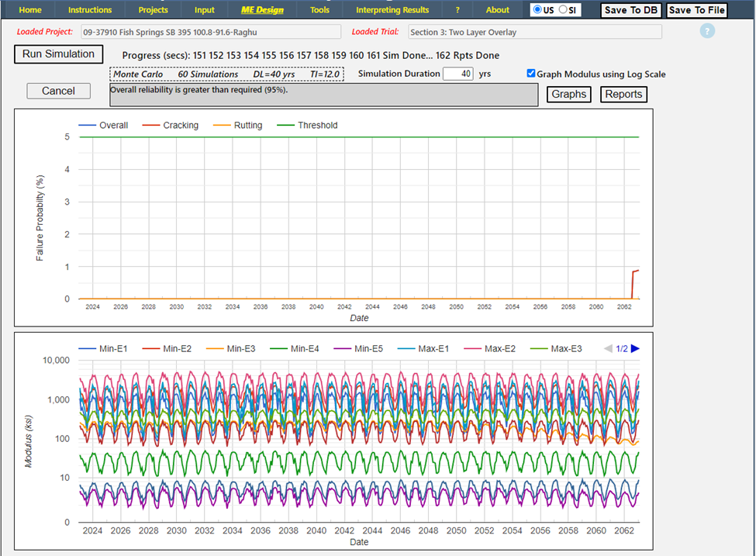
Task: Click the Simulation Duration years field
Action: click(x=457, y=74)
